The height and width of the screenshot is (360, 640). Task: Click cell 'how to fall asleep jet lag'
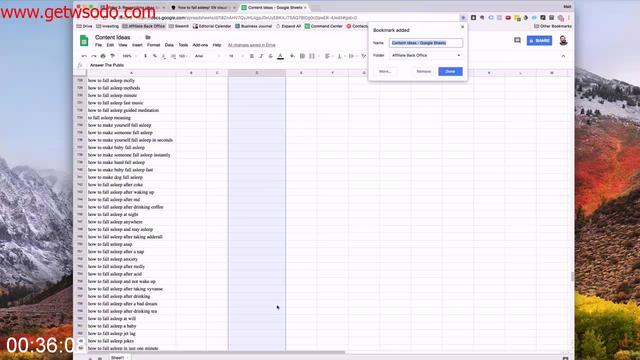pyautogui.click(x=131, y=333)
